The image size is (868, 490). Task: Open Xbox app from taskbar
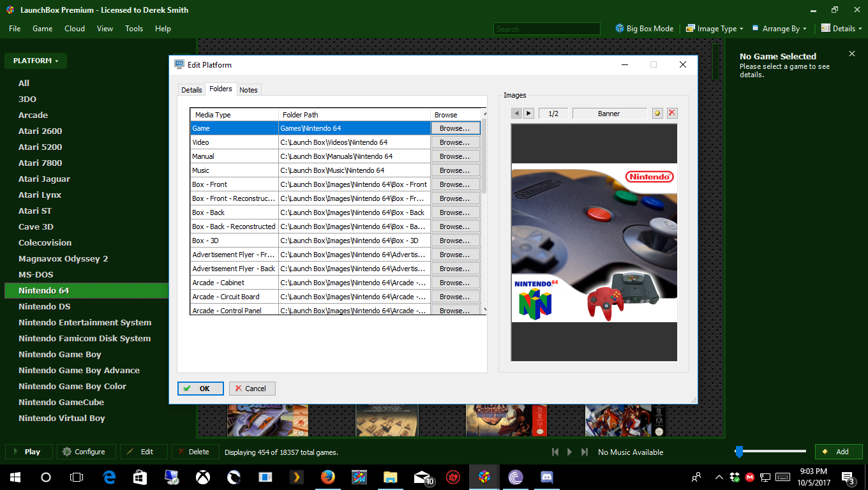tap(203, 477)
